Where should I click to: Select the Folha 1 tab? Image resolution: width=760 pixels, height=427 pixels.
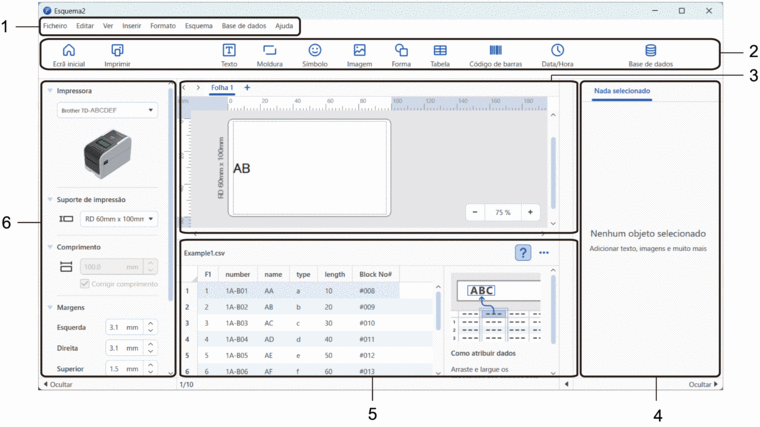pyautogui.click(x=222, y=88)
